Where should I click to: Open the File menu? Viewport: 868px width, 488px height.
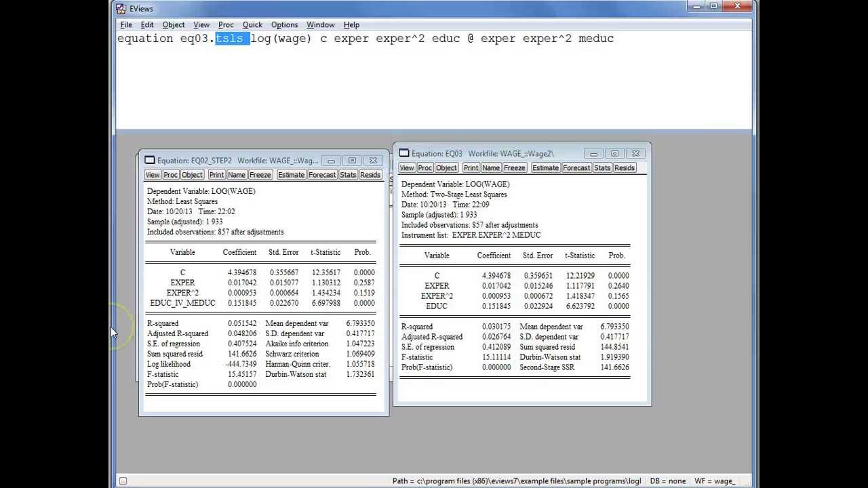(x=126, y=24)
